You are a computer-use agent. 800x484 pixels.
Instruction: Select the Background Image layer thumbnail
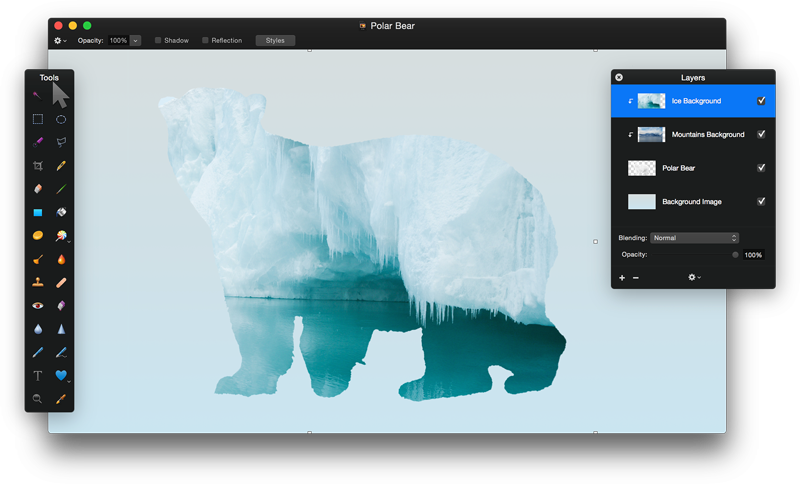pos(642,201)
